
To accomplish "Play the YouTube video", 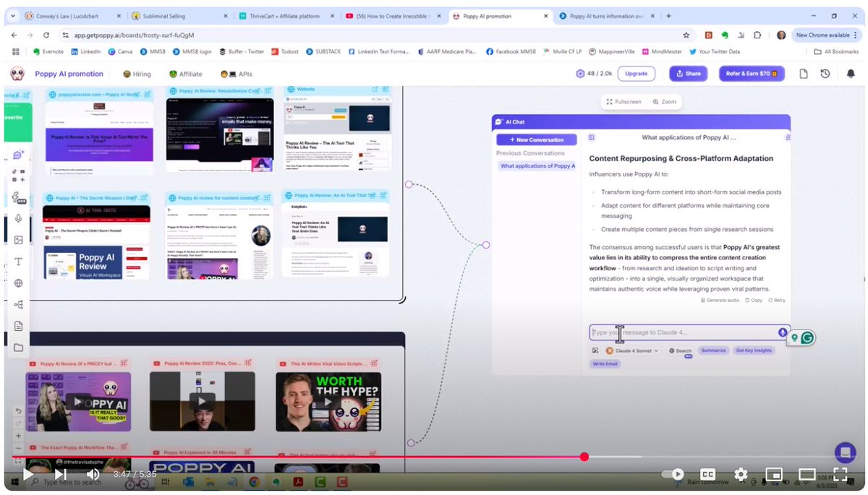I will click(27, 474).
